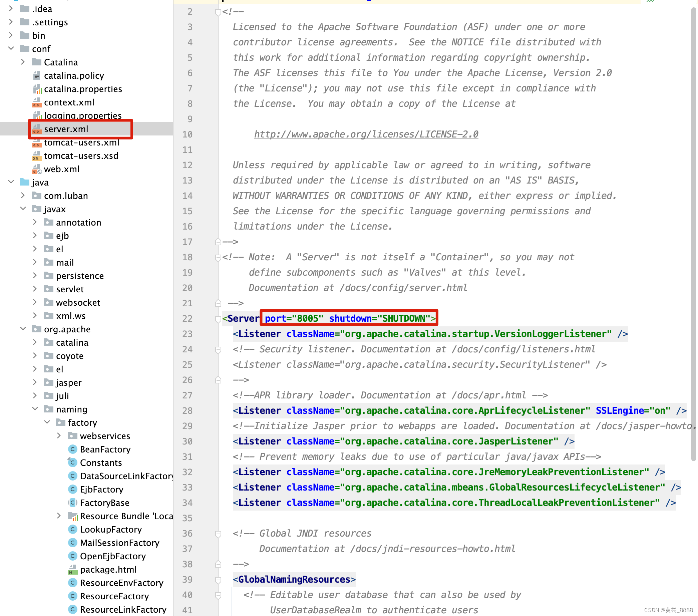Image resolution: width=698 pixels, height=616 pixels.
Task: Click the FactoryBase abstract class icon
Action: pyautogui.click(x=72, y=503)
